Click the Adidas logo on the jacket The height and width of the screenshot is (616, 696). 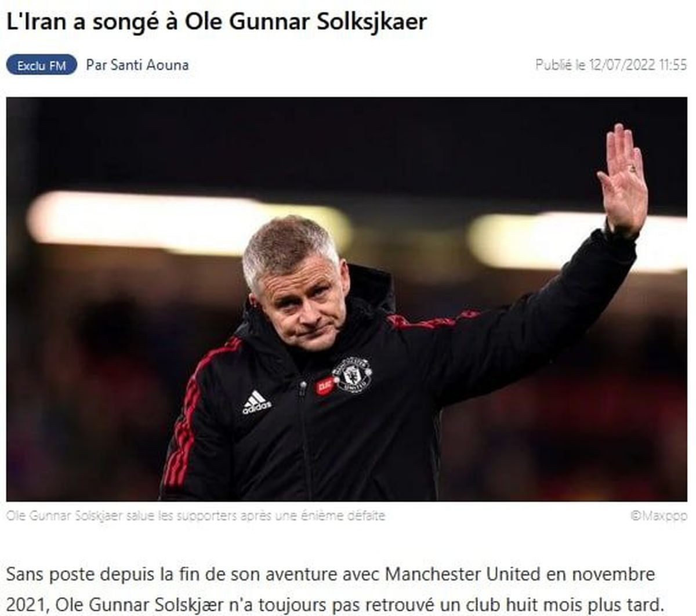pos(256,402)
